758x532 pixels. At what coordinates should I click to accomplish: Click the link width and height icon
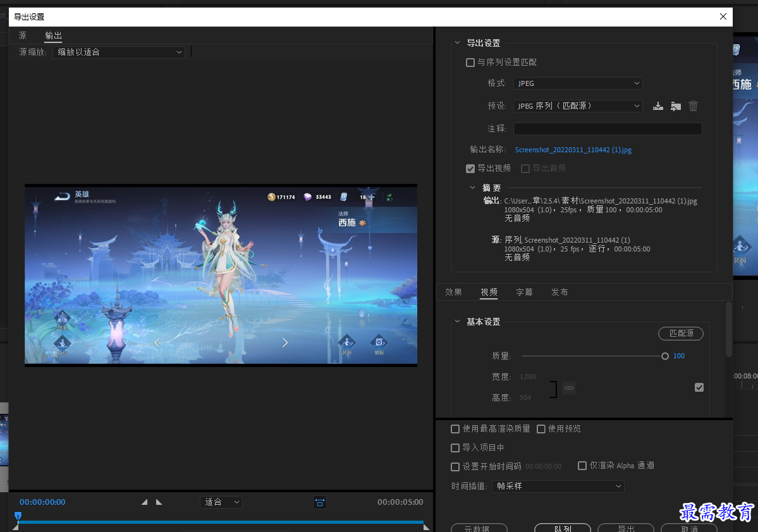pyautogui.click(x=569, y=387)
